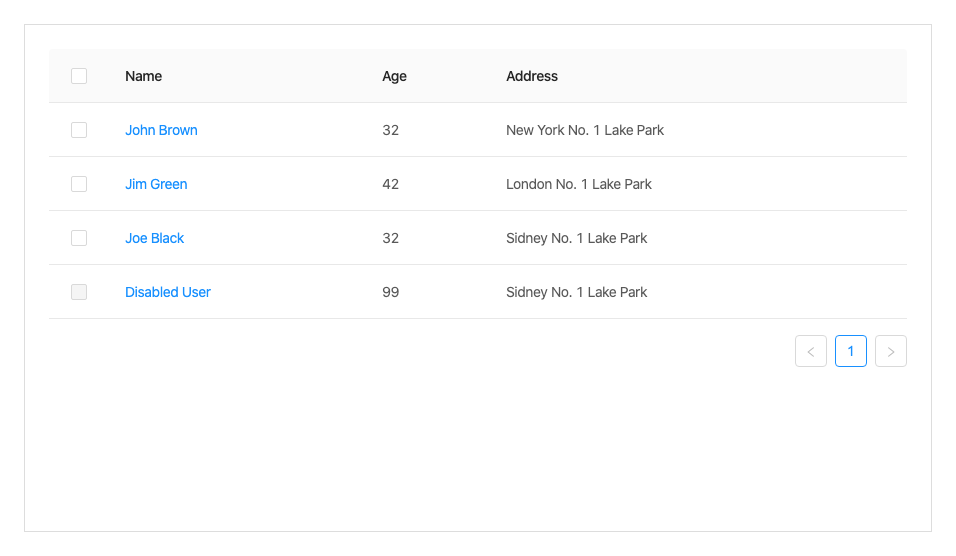This screenshot has height=556, width=956.
Task: Click the previous page arrow icon
Action: 811,351
